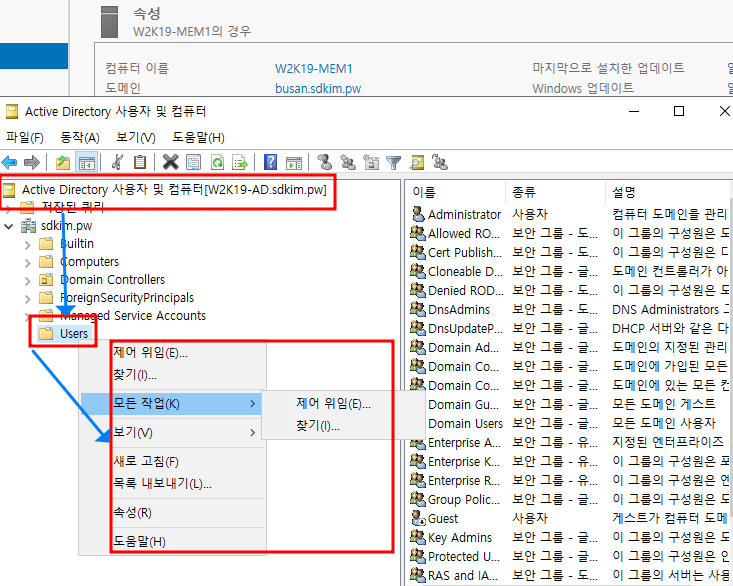Click the Create new group icon
Screen dimensions: 733x586
click(x=348, y=163)
